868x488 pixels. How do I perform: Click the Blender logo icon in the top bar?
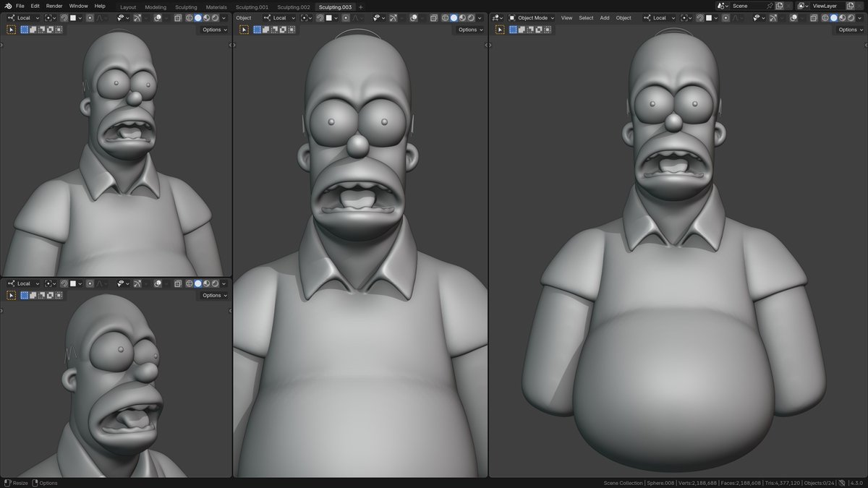[8, 6]
